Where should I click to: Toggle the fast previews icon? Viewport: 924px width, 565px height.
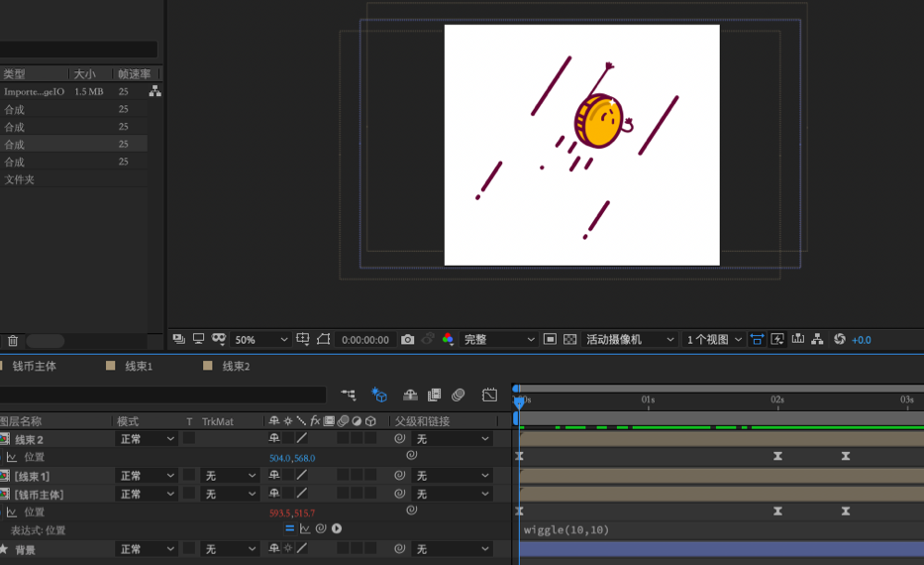(777, 339)
